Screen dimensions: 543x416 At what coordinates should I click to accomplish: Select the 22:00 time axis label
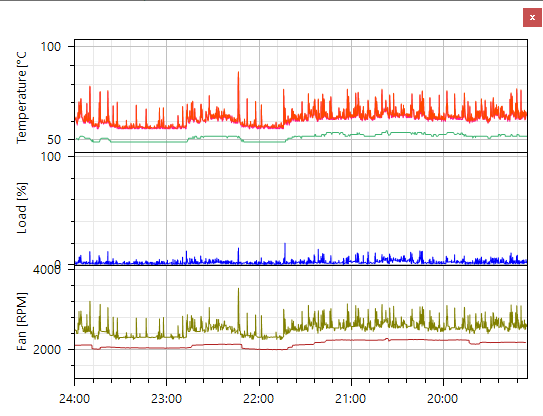click(259, 399)
